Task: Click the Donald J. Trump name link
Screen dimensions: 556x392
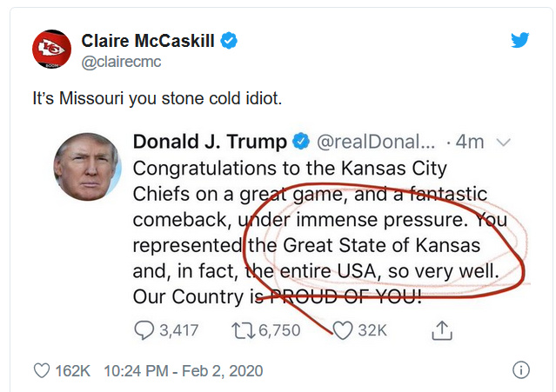Action: (x=210, y=141)
